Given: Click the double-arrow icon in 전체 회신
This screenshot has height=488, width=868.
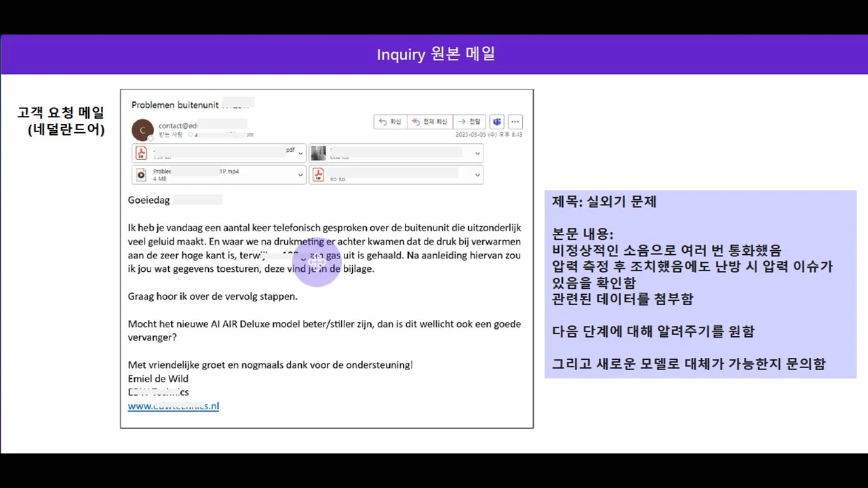Looking at the screenshot, I should coord(415,121).
